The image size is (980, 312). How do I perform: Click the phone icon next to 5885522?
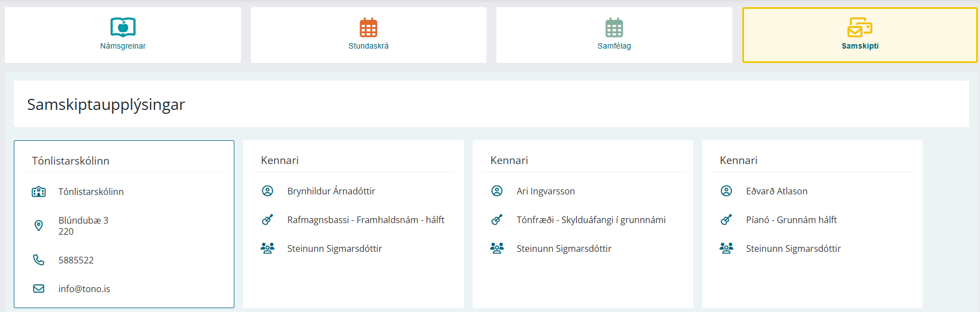[39, 260]
